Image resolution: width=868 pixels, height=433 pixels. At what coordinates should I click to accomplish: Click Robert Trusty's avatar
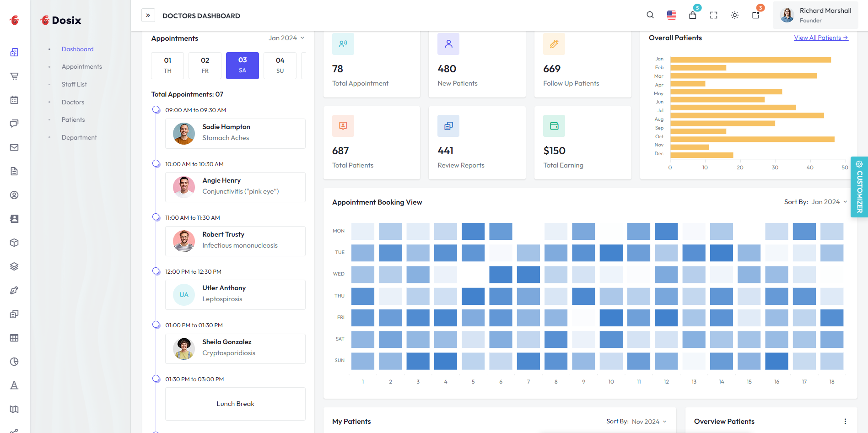(184, 241)
